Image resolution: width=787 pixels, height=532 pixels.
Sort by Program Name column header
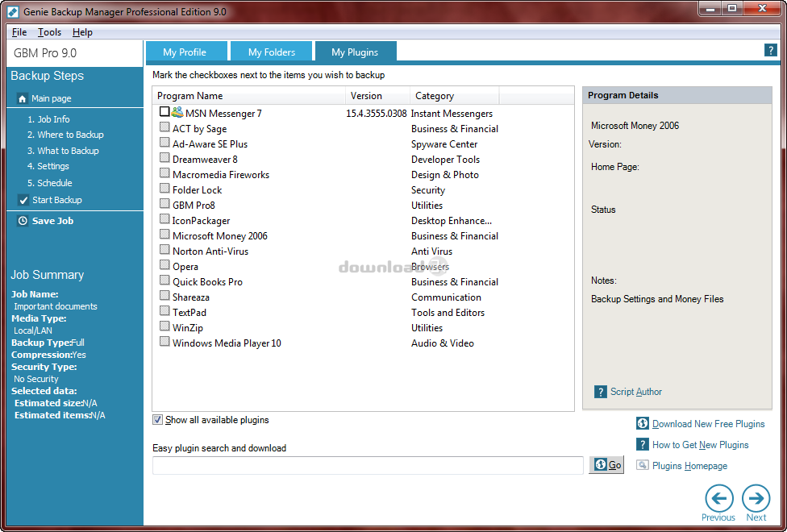pyautogui.click(x=249, y=95)
